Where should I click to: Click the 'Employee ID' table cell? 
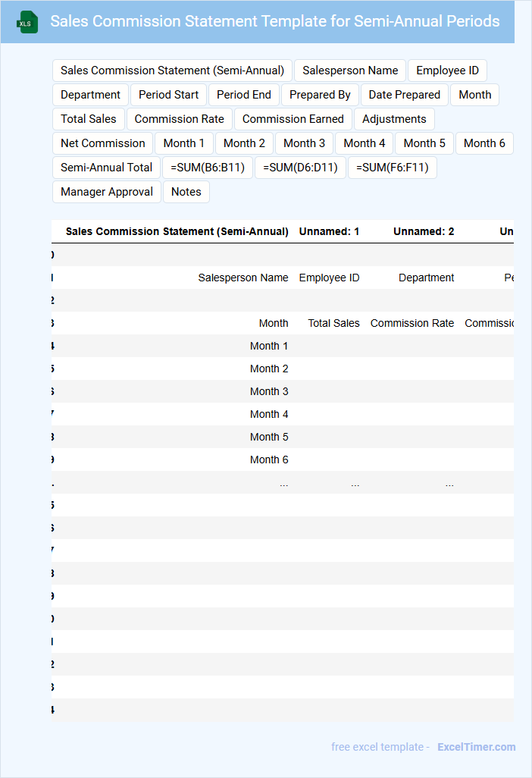point(329,278)
